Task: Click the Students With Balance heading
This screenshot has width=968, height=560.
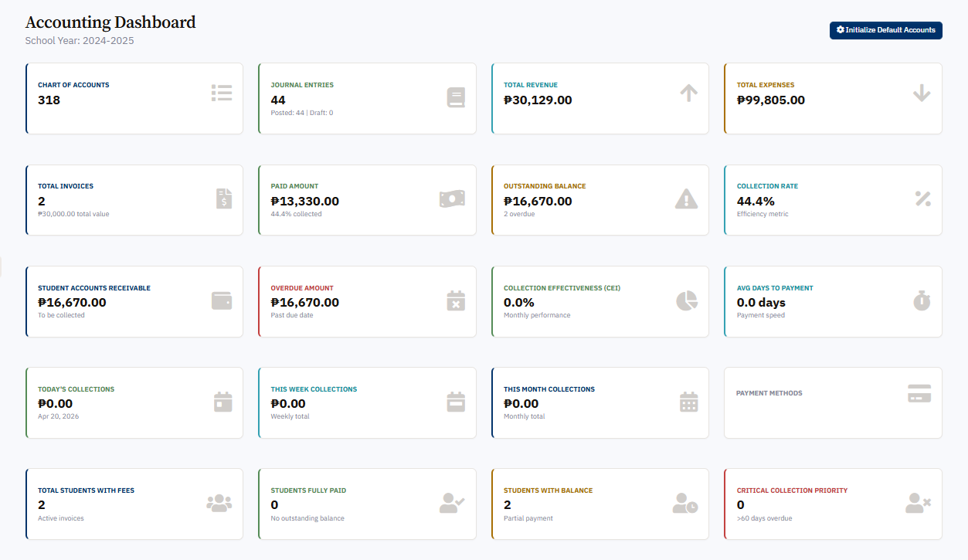Action: (x=548, y=490)
